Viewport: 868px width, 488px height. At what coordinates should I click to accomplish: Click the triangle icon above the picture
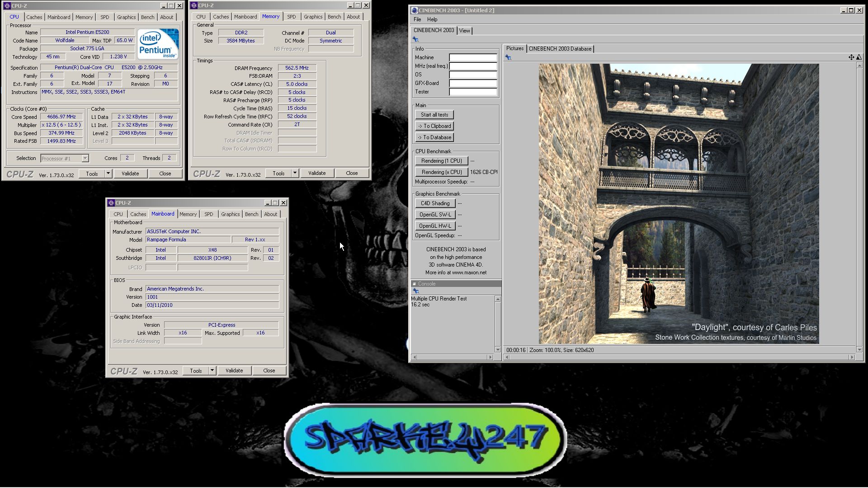point(859,57)
